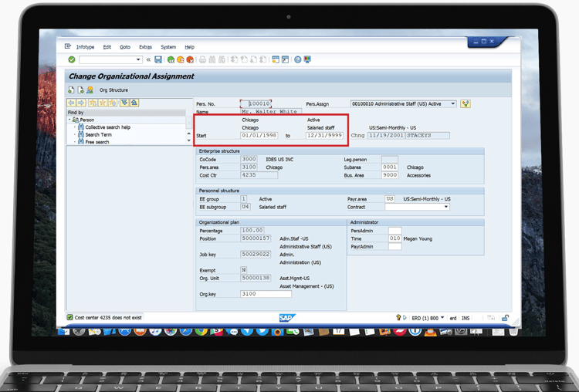Screen dimensions: 579x392
Task: Click the Position field 50000157
Action: point(256,238)
